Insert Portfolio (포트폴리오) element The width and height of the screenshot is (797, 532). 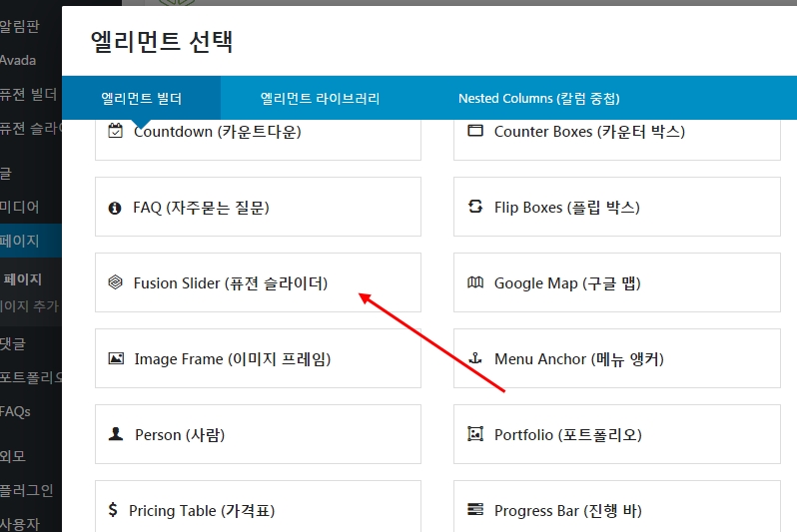tap(617, 434)
